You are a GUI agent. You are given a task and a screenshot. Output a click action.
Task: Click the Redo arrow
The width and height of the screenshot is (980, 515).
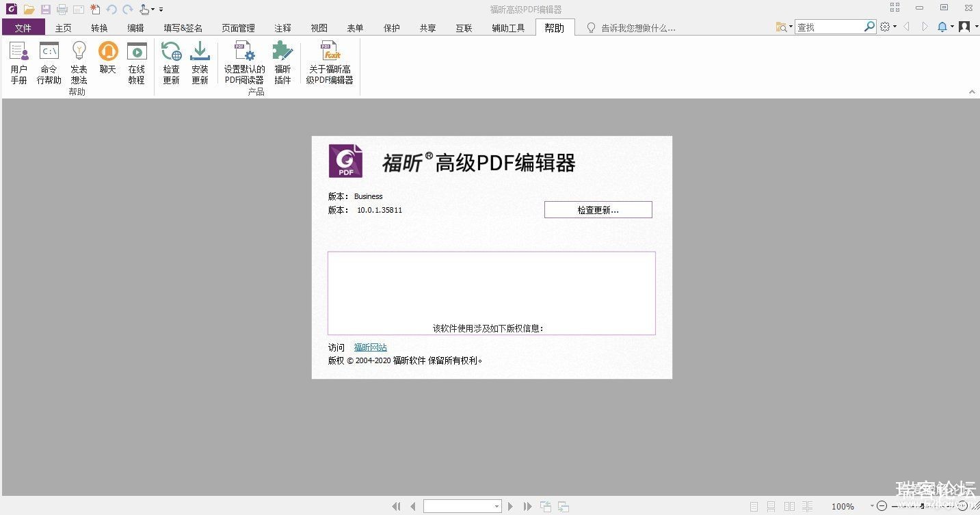pos(128,10)
